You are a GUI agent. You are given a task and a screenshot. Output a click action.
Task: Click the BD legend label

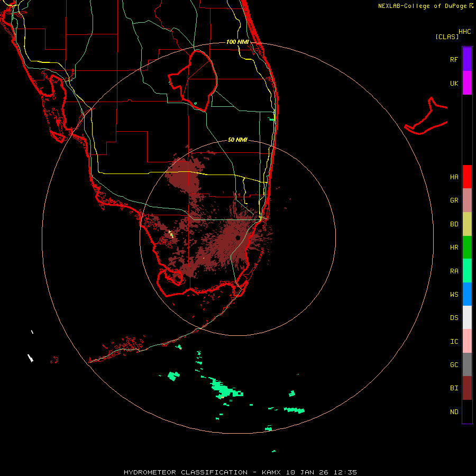click(x=454, y=224)
